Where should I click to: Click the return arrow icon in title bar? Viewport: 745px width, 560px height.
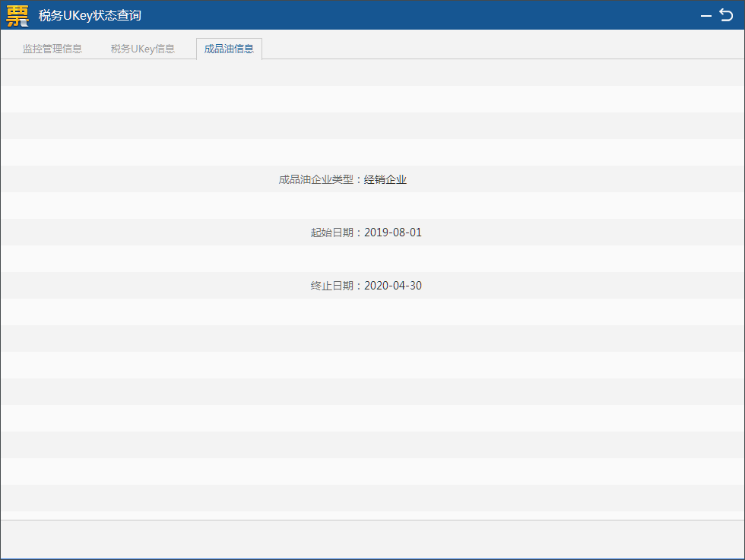point(726,15)
